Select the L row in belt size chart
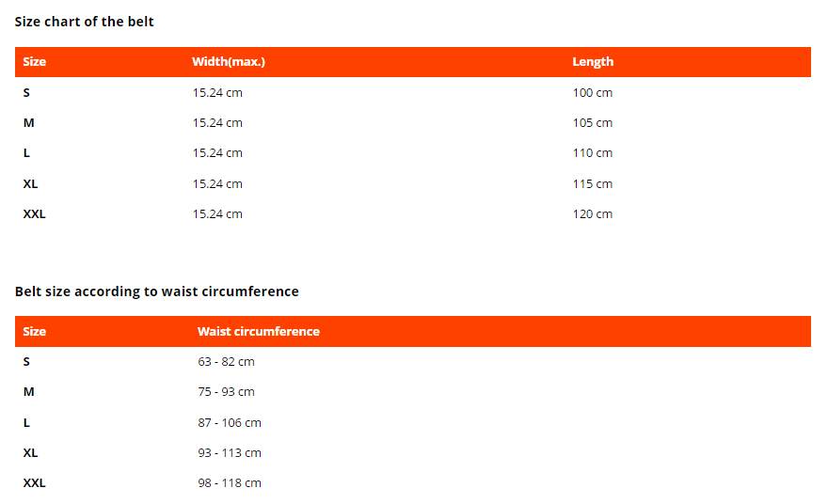This screenshot has width=828, height=504. point(27,153)
